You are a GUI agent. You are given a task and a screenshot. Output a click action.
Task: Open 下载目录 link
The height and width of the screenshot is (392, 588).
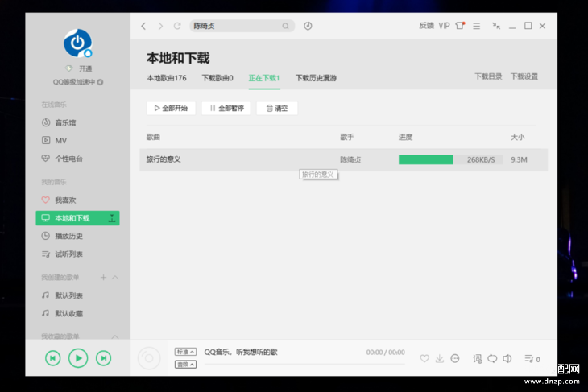point(488,76)
